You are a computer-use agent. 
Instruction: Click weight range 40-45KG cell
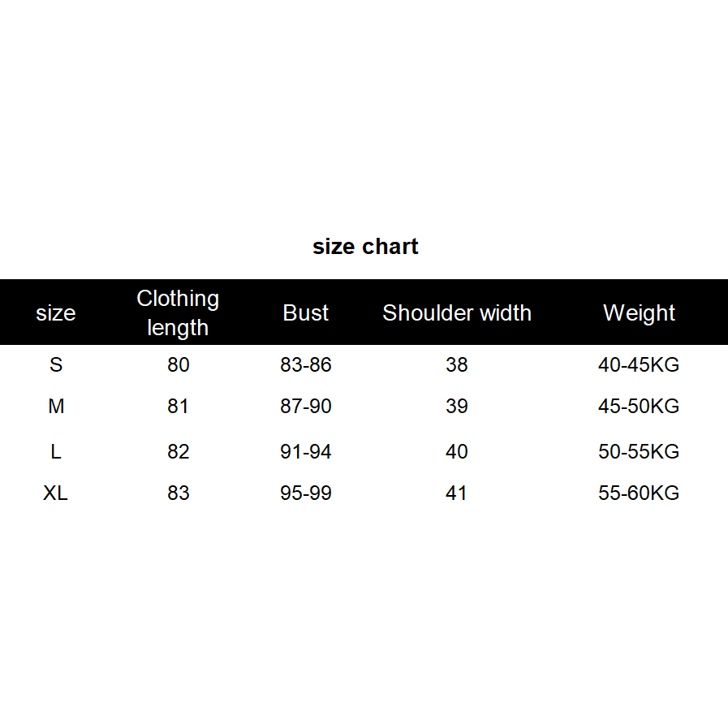coord(639,365)
